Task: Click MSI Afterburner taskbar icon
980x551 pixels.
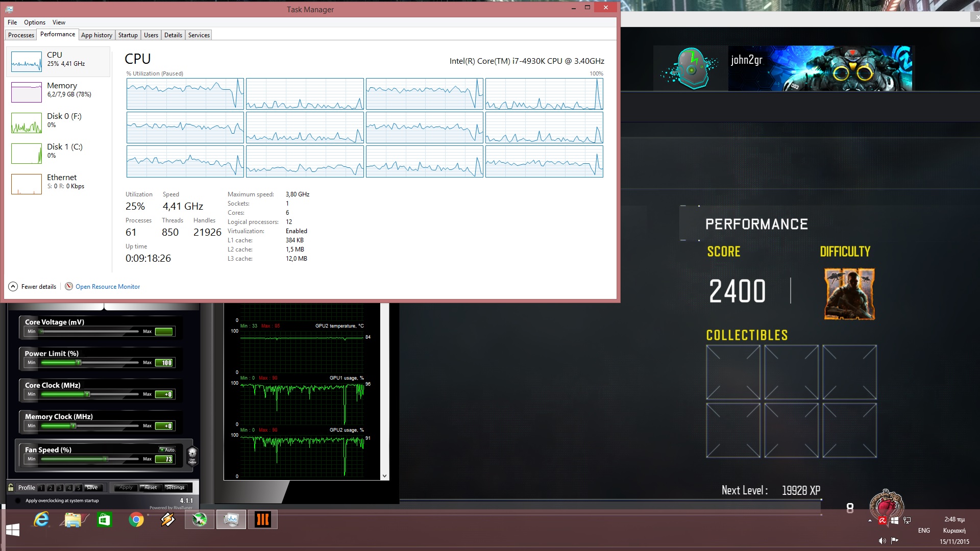Action: click(x=199, y=519)
